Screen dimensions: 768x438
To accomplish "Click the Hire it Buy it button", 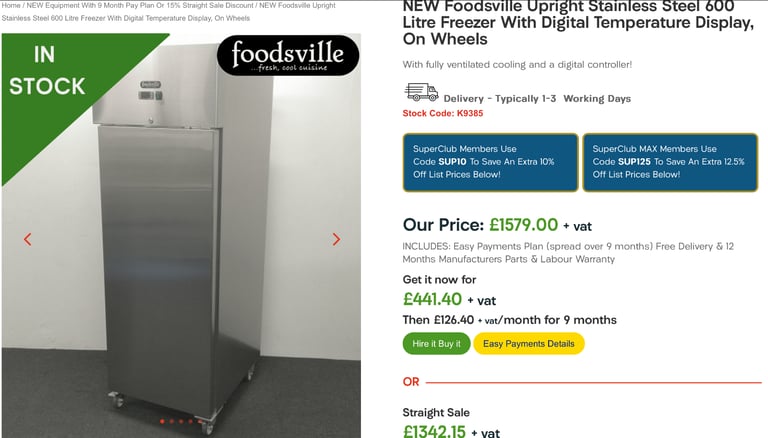I will pyautogui.click(x=436, y=343).
